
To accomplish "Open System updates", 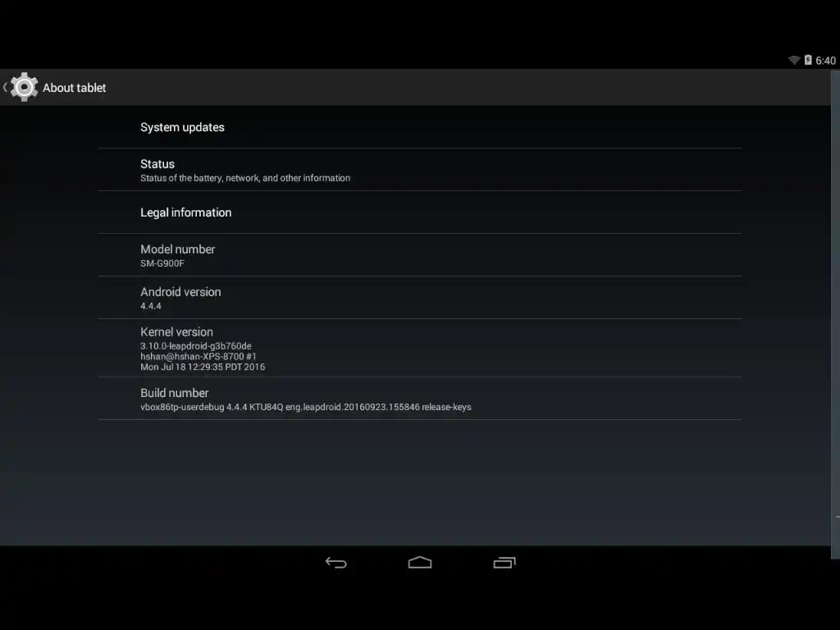I will [420, 127].
